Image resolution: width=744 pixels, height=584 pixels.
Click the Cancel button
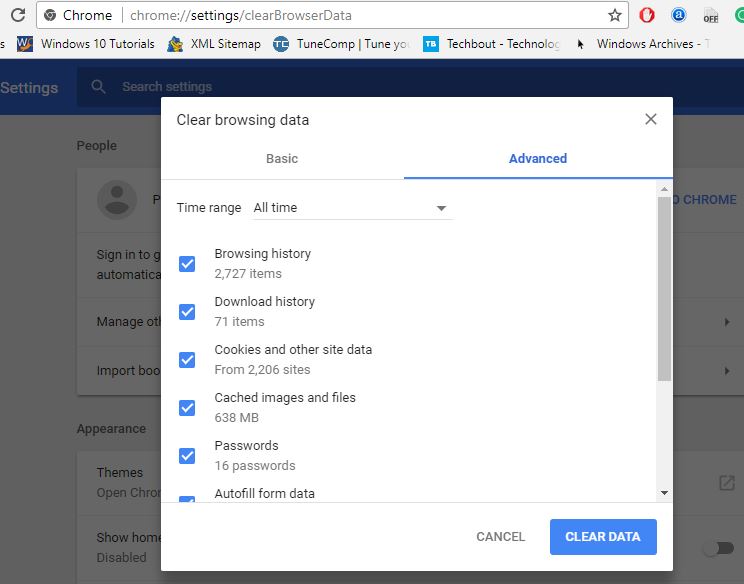[500, 537]
